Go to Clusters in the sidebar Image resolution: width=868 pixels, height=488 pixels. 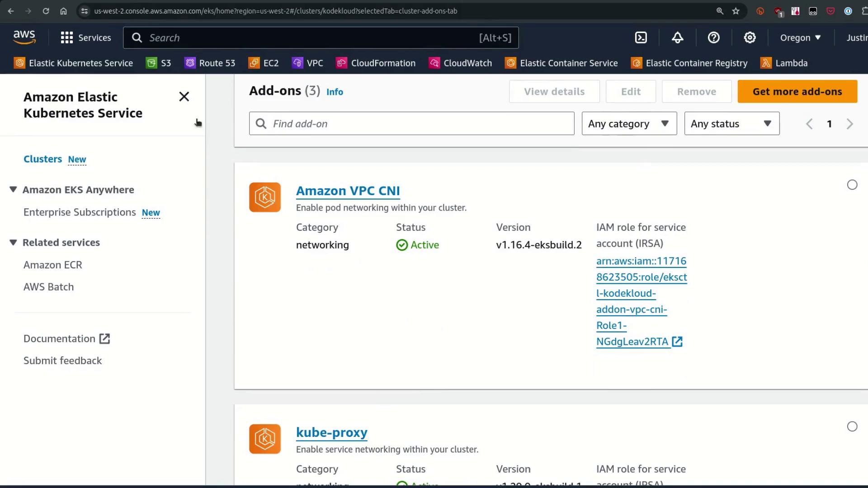pyautogui.click(x=42, y=159)
